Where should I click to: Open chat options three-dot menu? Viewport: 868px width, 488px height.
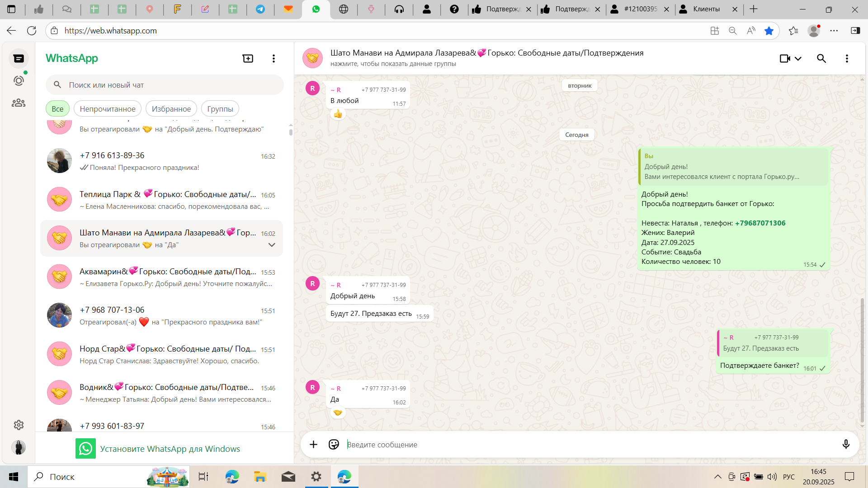click(847, 58)
